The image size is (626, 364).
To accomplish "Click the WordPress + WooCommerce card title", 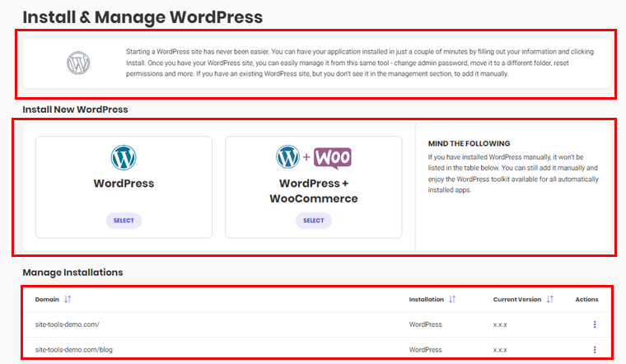I will point(313,191).
